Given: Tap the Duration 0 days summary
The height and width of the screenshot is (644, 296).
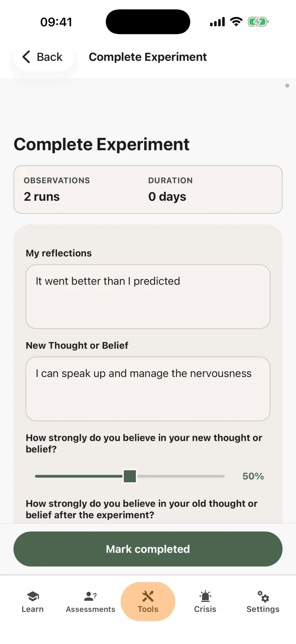Looking at the screenshot, I should tap(170, 189).
